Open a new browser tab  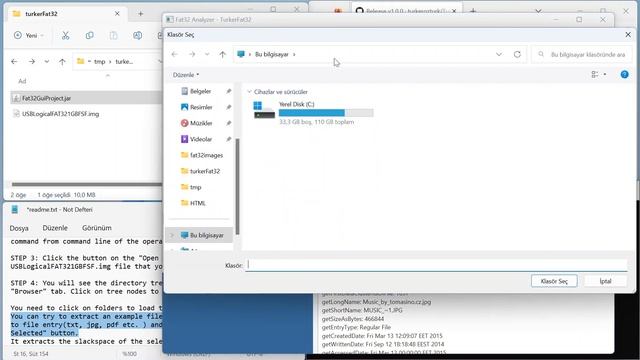point(473,11)
